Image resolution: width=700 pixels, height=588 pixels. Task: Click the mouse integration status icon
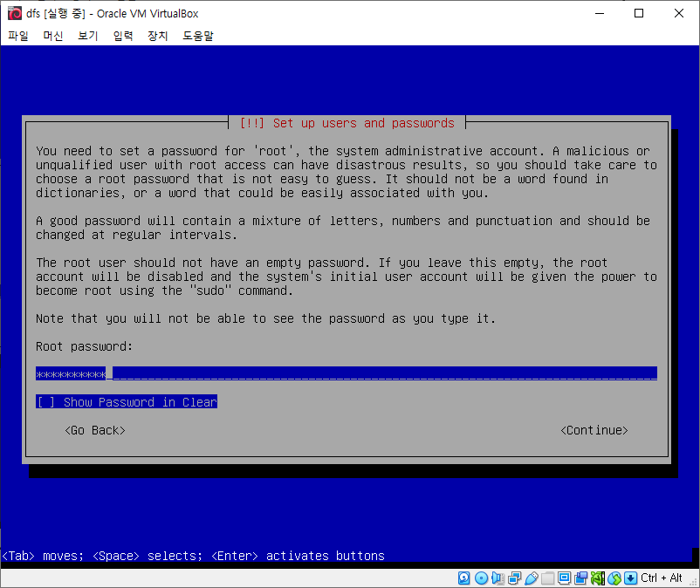614,578
